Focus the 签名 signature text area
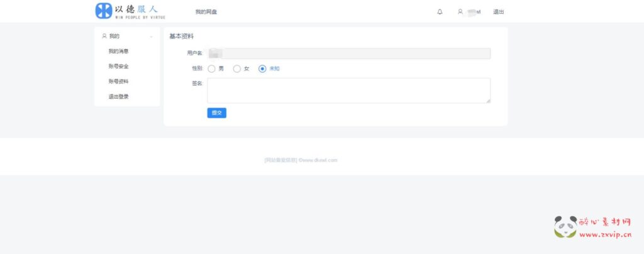Screen dimensions: 644x254 [348, 91]
